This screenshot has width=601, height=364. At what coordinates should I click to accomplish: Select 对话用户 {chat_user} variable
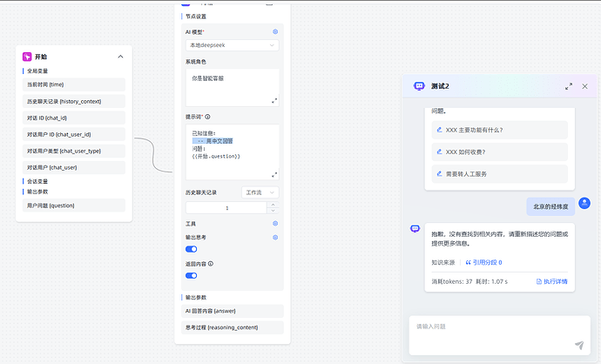tap(74, 167)
